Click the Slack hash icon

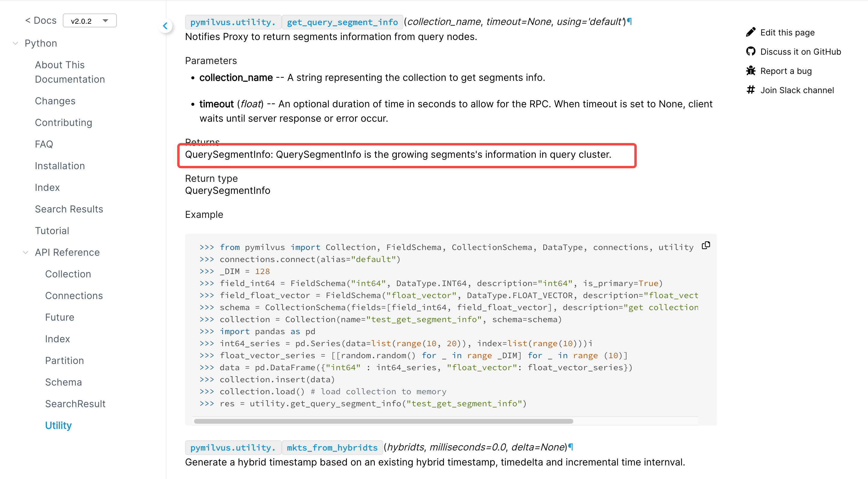[x=751, y=90]
